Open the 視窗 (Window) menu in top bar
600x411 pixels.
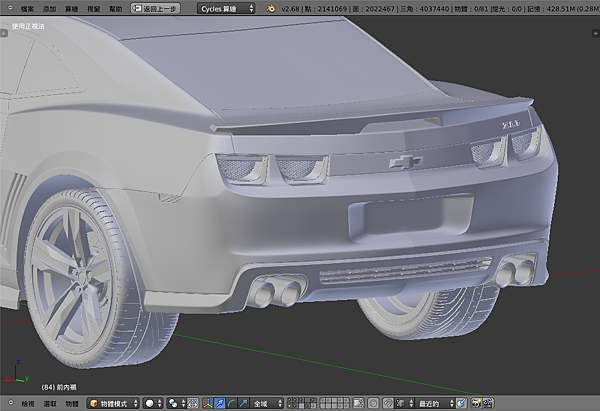pyautogui.click(x=93, y=8)
